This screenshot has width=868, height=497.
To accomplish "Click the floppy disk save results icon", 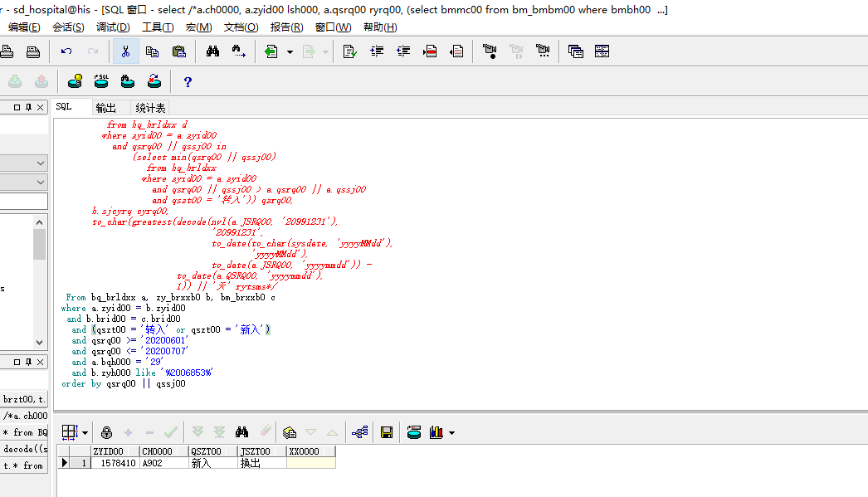I will coord(387,432).
